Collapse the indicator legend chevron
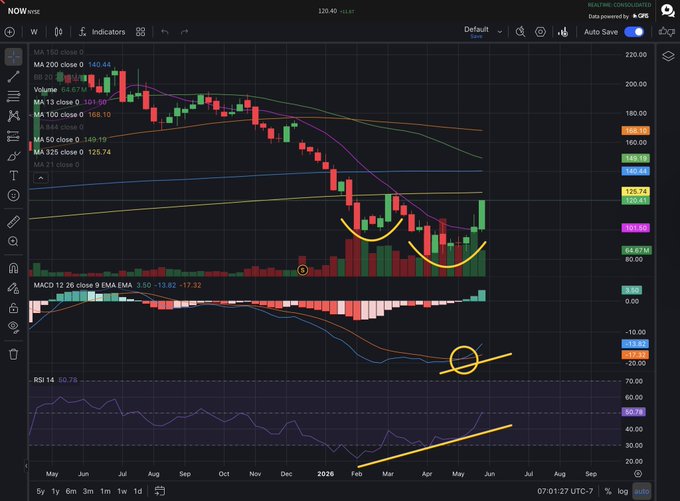Screen dimensions: 680x501 click(41, 178)
